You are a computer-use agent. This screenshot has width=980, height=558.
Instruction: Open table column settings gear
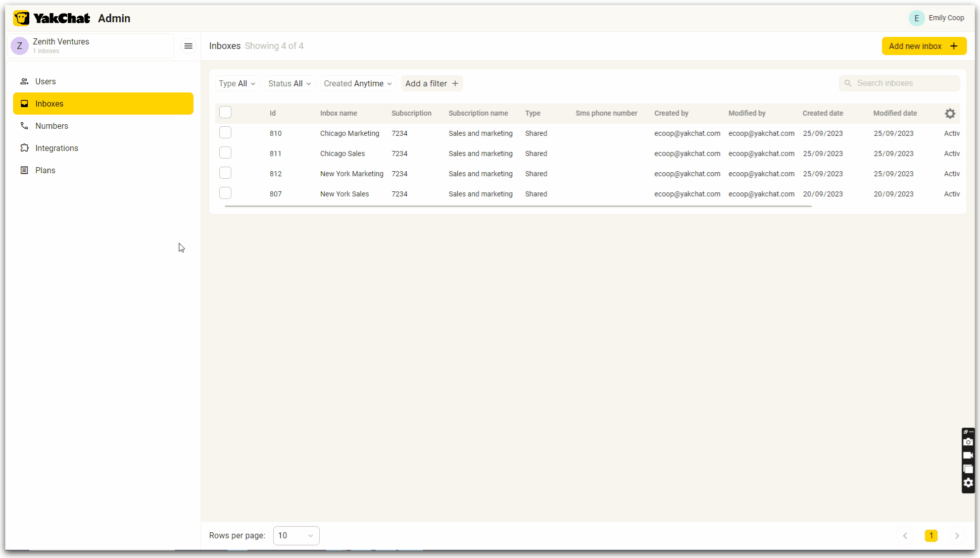click(x=950, y=114)
